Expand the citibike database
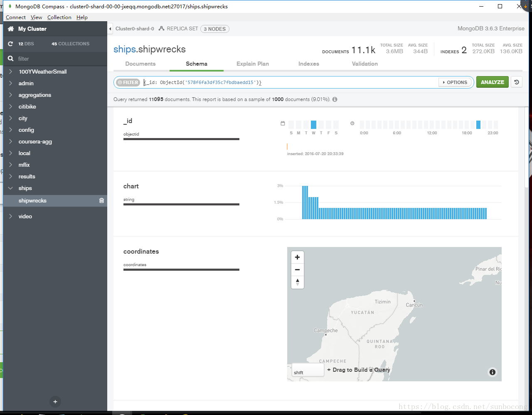The width and height of the screenshot is (532, 415). coord(10,106)
